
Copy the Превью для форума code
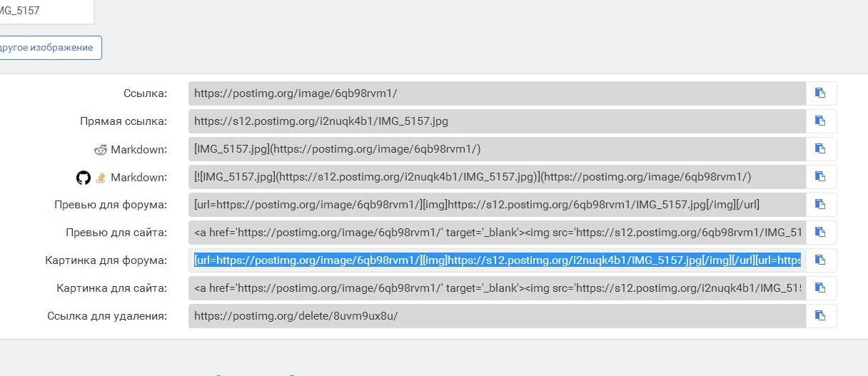tap(821, 205)
